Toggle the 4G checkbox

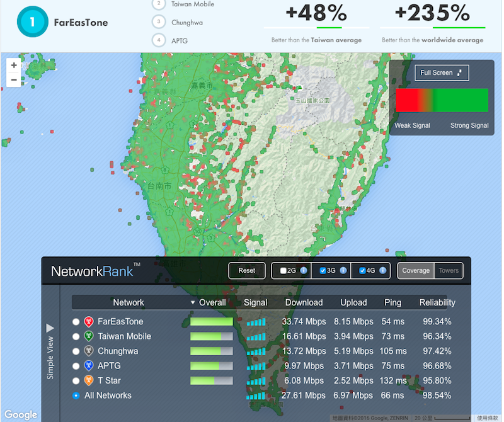click(x=362, y=271)
